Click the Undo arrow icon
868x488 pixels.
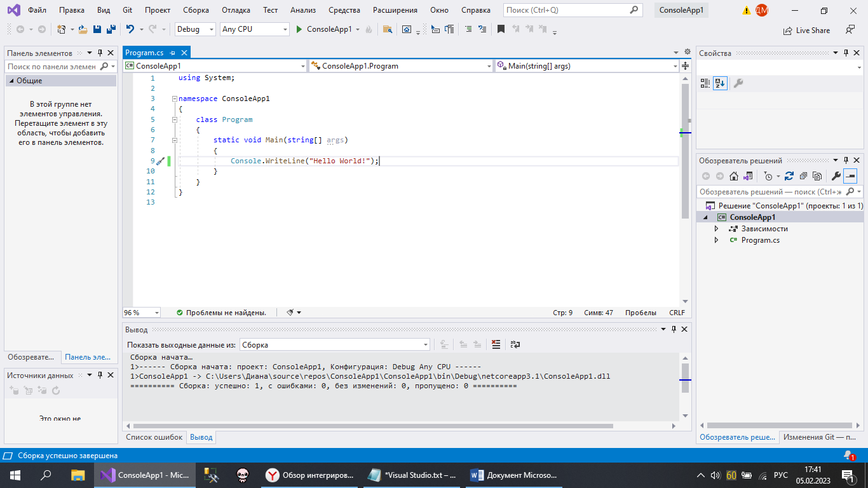click(x=130, y=29)
